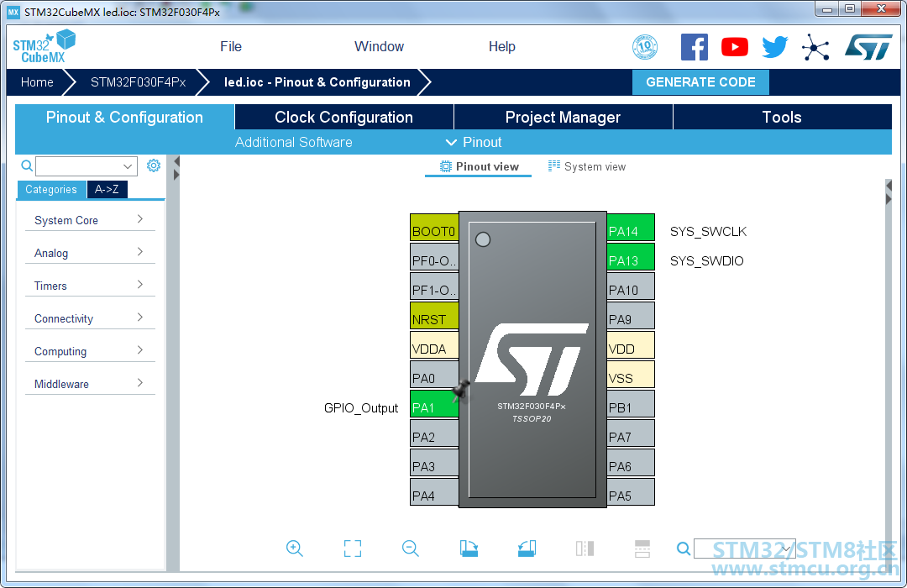Click the zoom in magnifier icon
The width and height of the screenshot is (907, 588).
point(295,548)
